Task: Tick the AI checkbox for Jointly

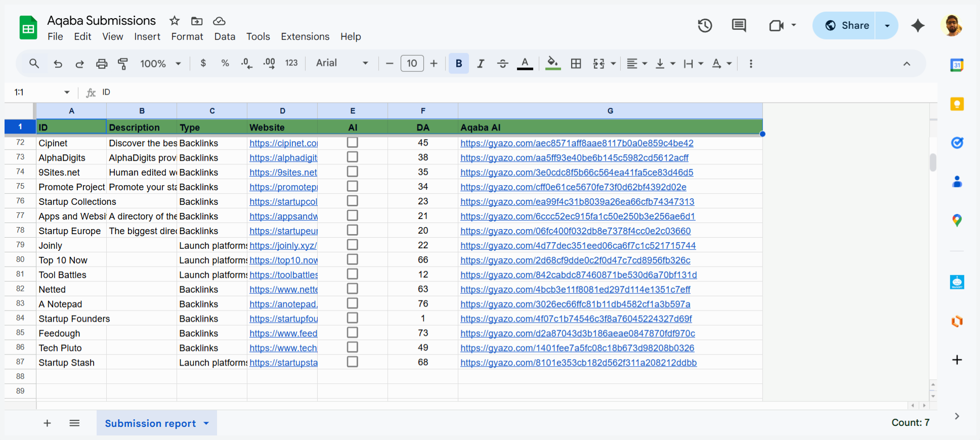Action: click(x=353, y=245)
